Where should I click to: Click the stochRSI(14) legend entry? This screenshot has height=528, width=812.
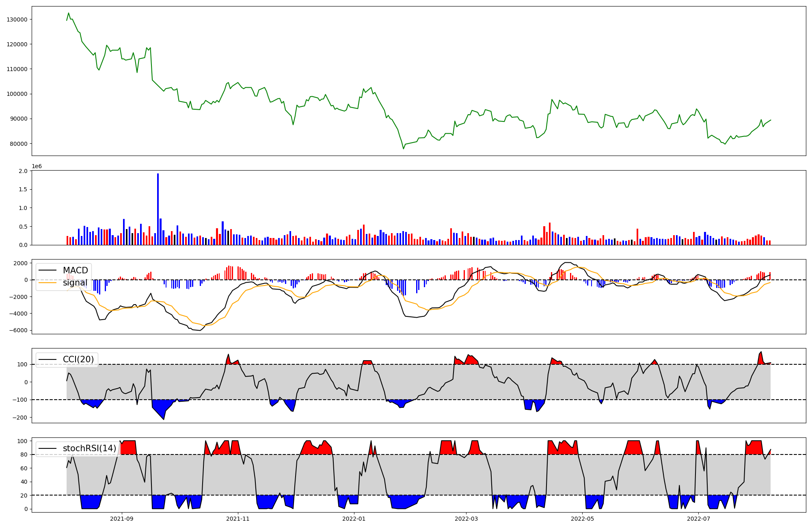(89, 448)
